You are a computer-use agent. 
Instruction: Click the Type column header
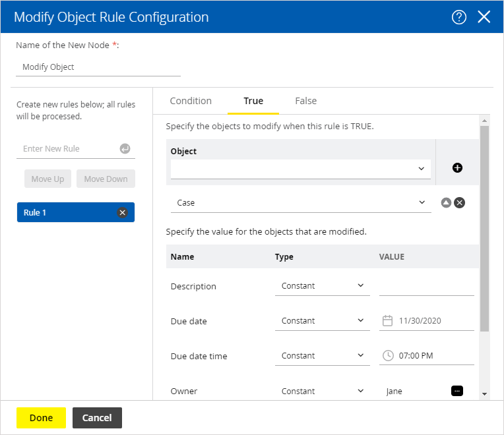point(284,257)
